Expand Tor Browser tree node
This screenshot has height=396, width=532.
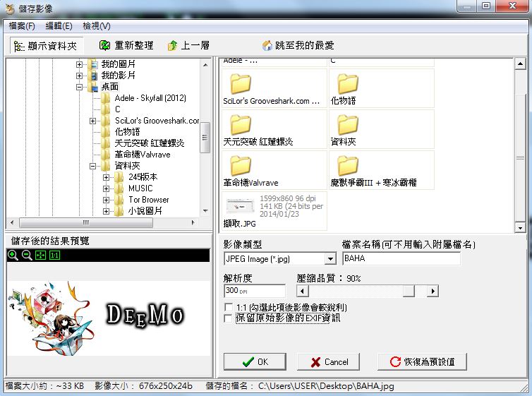pos(107,200)
